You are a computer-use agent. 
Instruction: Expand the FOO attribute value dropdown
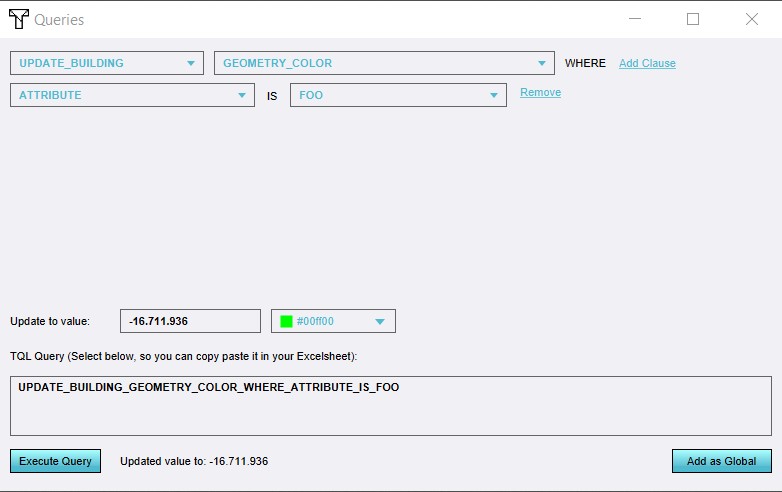click(398, 95)
